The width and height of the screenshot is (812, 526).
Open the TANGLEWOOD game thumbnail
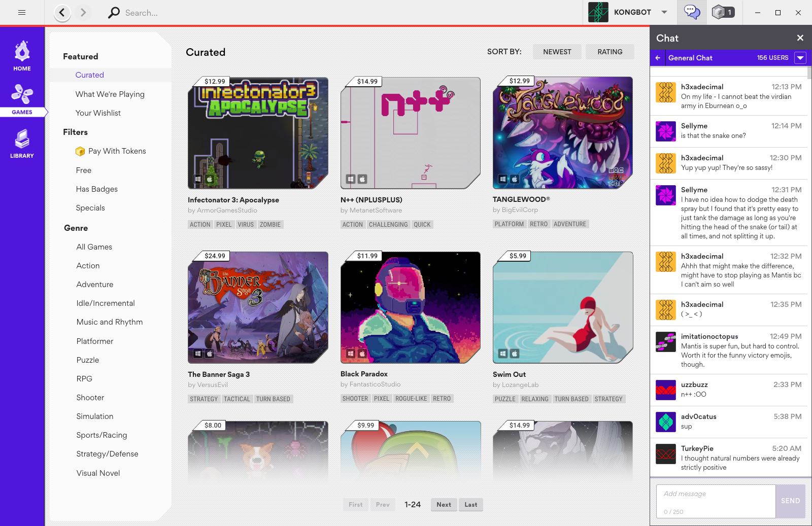[562, 133]
